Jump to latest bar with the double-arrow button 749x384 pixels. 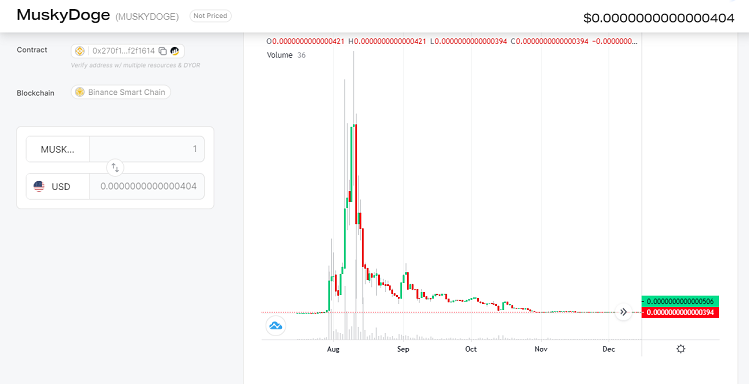pos(623,312)
